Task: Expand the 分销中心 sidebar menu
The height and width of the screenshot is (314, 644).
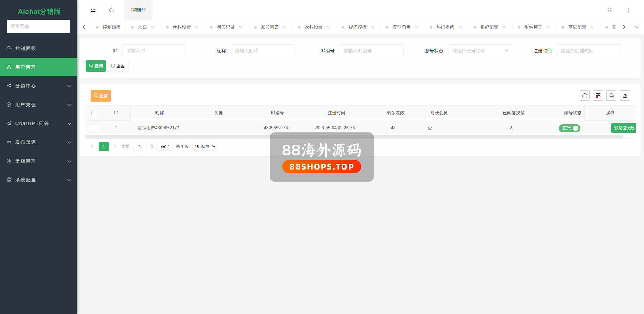Action: tap(39, 86)
